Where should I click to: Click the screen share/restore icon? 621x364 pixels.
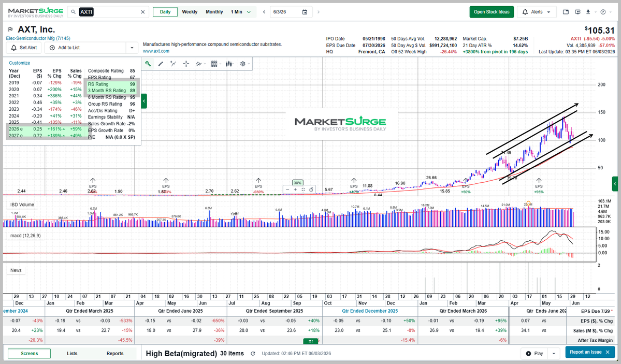577,12
